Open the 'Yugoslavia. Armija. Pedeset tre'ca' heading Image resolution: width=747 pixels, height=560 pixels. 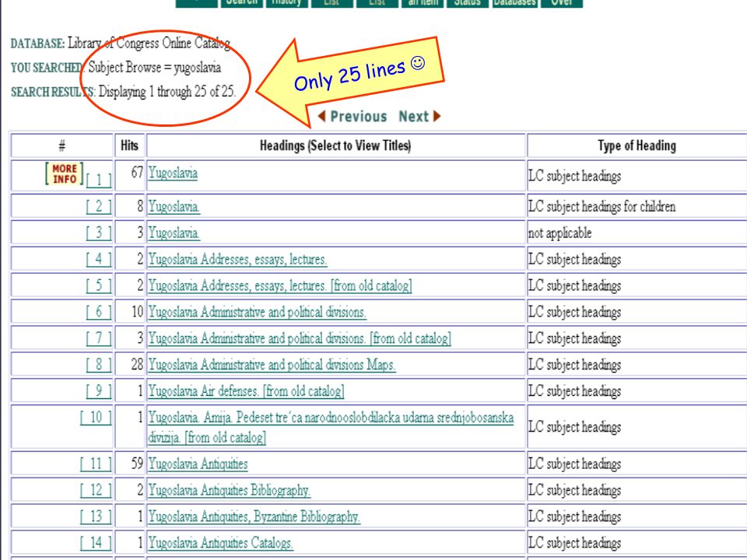tap(331, 427)
